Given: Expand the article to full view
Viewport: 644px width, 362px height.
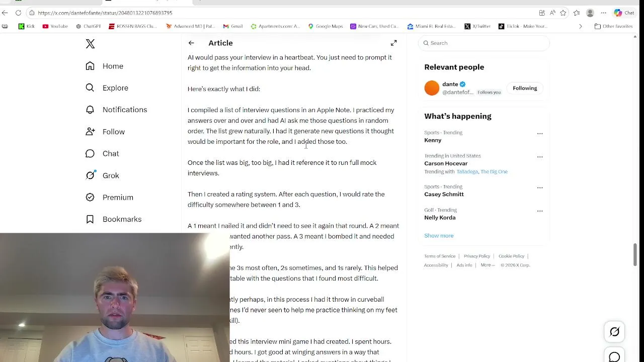Looking at the screenshot, I should (393, 43).
